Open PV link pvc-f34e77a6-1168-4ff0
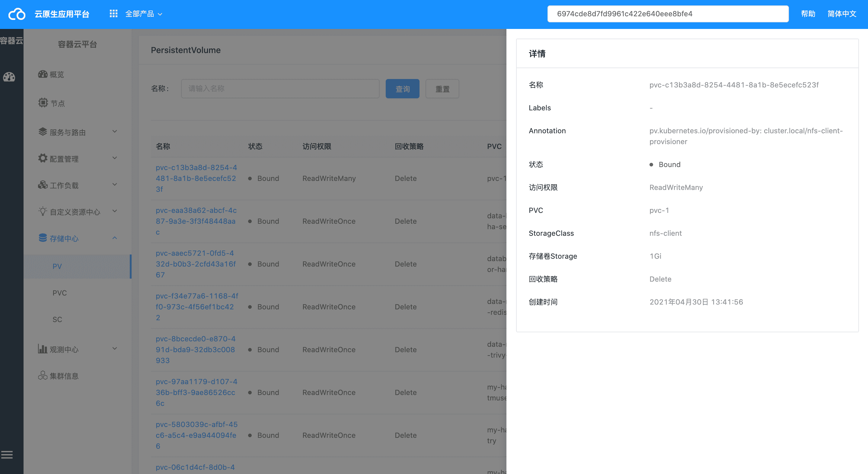 tap(197, 307)
